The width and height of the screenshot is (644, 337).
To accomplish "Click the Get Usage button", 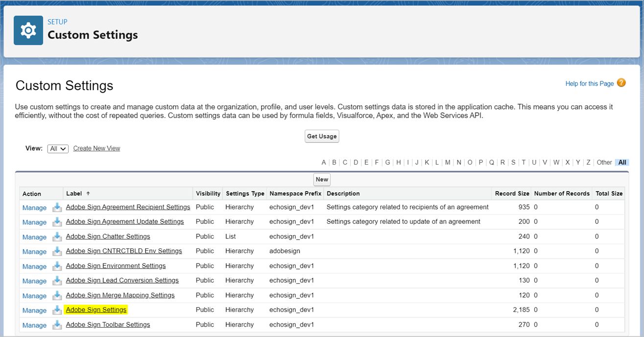I will pyautogui.click(x=322, y=136).
